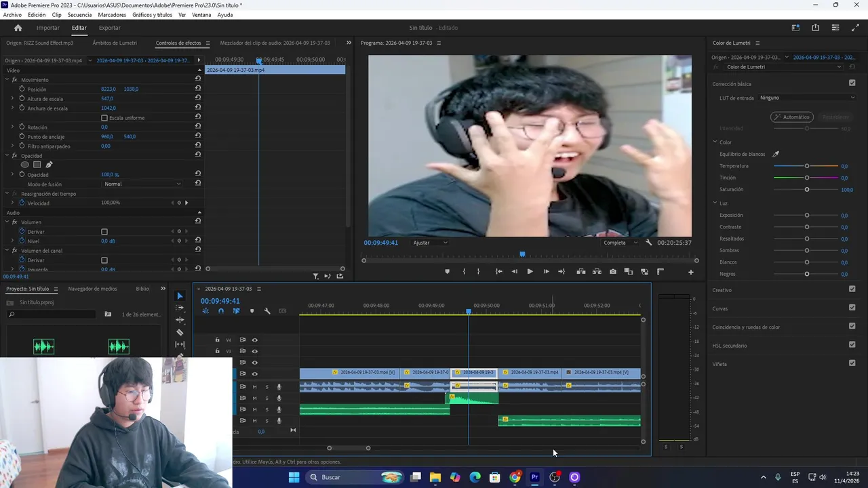Image resolution: width=868 pixels, height=488 pixels.
Task: Collapse the Color section in Lumetri
Action: point(715,142)
